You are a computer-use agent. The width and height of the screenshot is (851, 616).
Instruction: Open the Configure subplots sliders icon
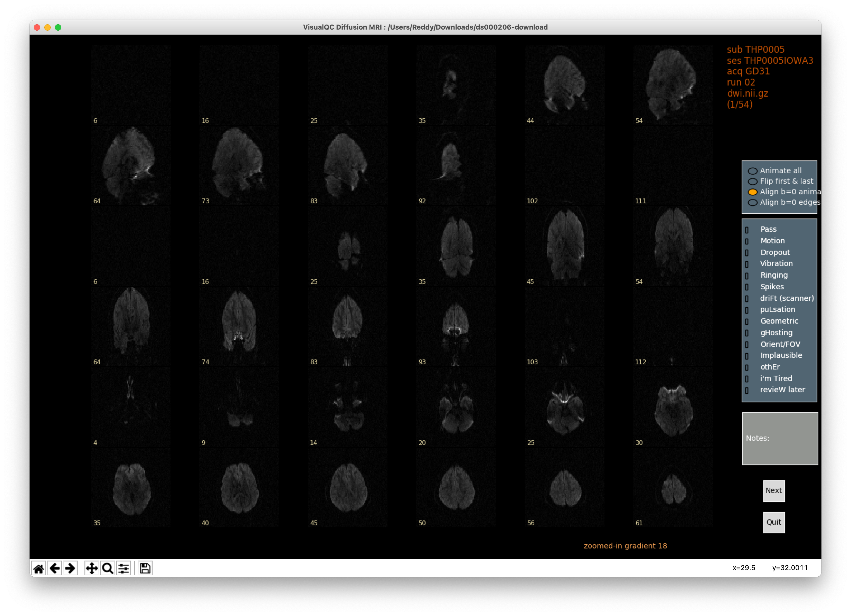tap(124, 568)
